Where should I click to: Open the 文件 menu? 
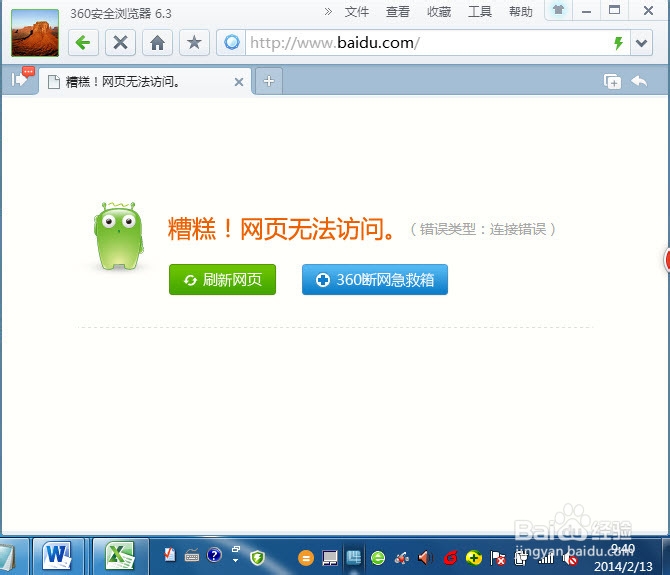357,12
